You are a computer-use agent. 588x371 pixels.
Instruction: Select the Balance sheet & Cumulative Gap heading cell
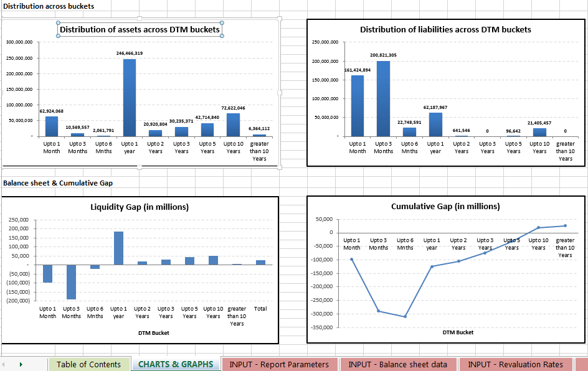click(x=58, y=183)
